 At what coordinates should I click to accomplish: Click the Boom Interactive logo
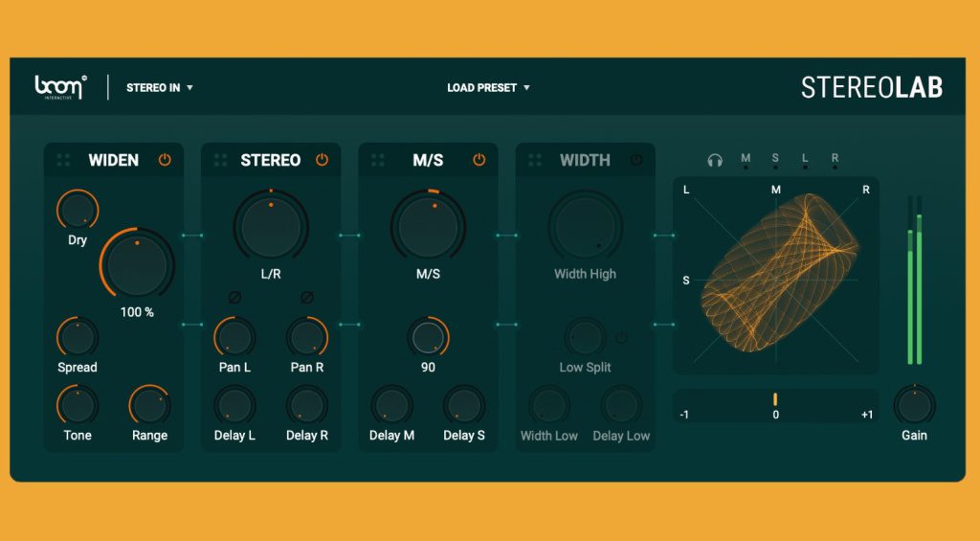coord(60,87)
